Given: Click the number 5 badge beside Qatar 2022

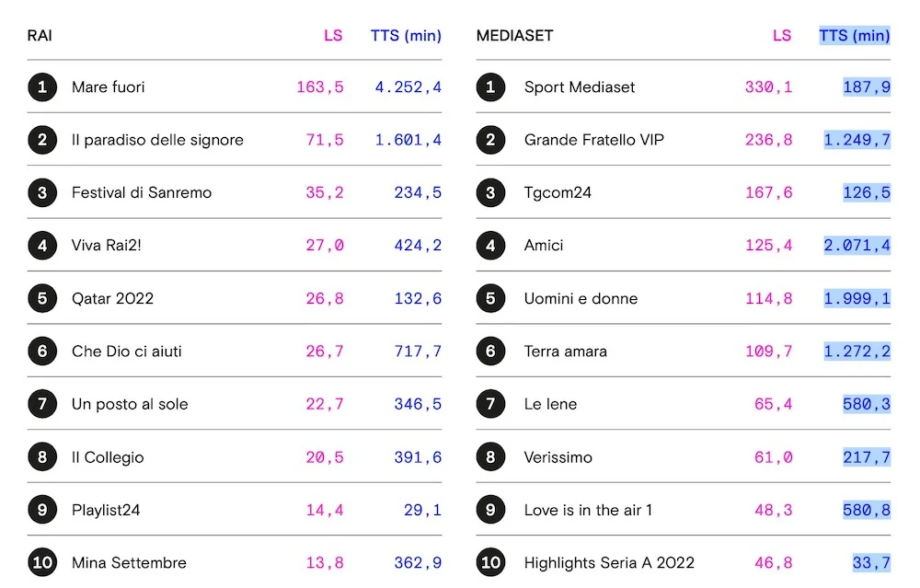Looking at the screenshot, I should (x=42, y=299).
